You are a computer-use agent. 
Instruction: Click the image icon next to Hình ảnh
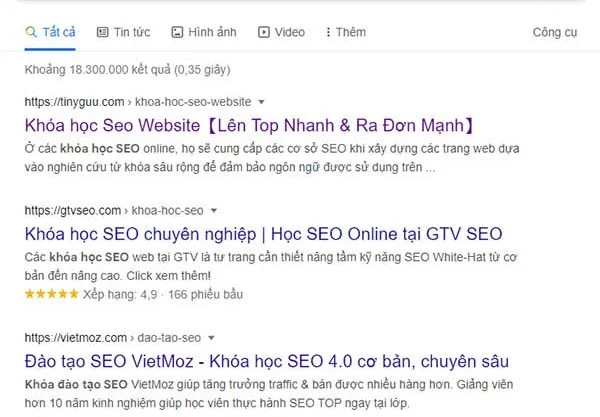(x=177, y=32)
